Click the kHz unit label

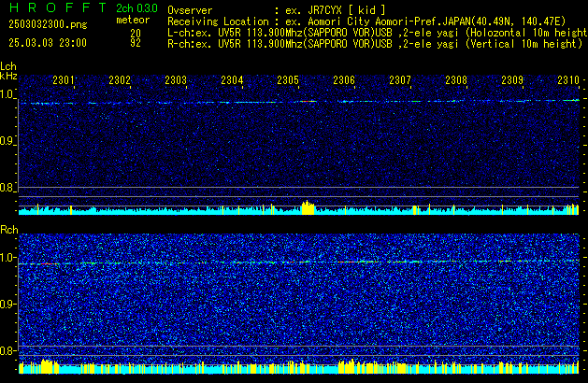[8, 76]
